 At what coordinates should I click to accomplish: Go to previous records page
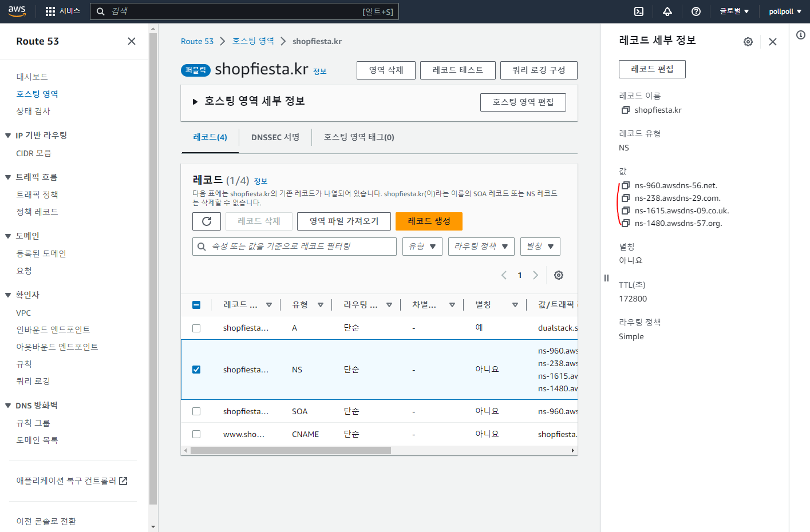point(504,275)
